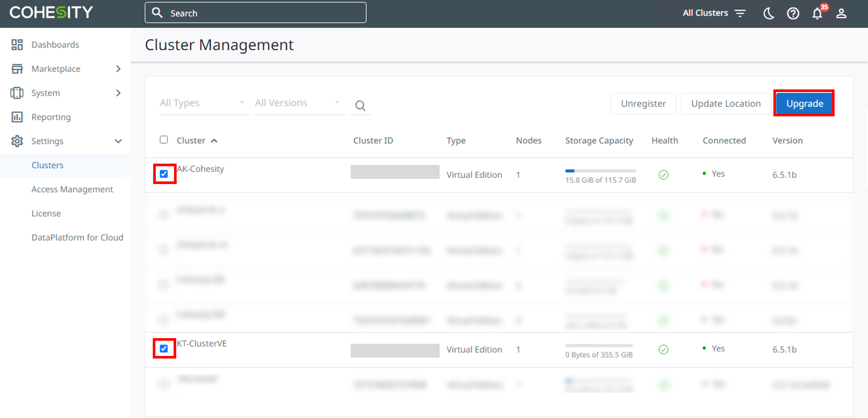Open the AK-Cohesity cluster link
This screenshot has width=868, height=418.
pos(200,169)
